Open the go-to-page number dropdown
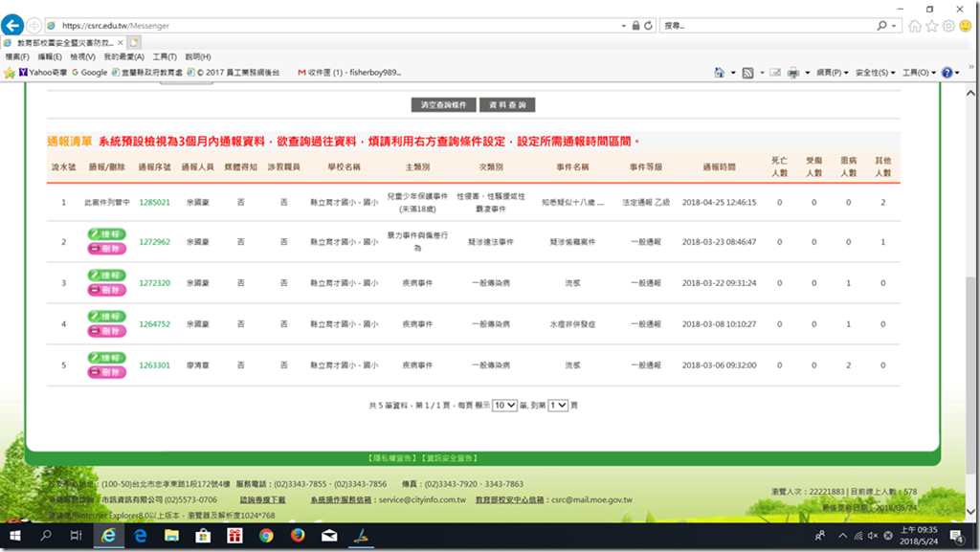 (x=558, y=406)
